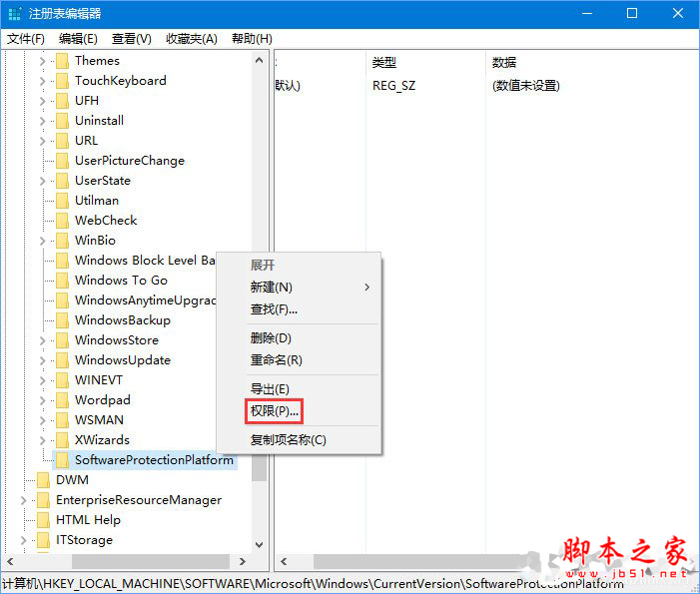This screenshot has width=700, height=594.
Task: Select the Windows To Go folder icon
Action: pyautogui.click(x=63, y=281)
